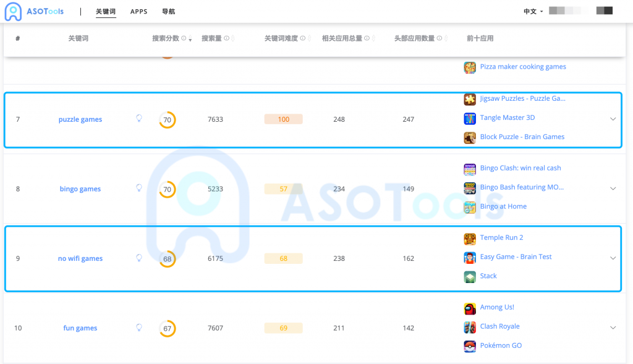633x364 pixels.
Task: Click the Pokémon GO app icon
Action: click(x=470, y=347)
